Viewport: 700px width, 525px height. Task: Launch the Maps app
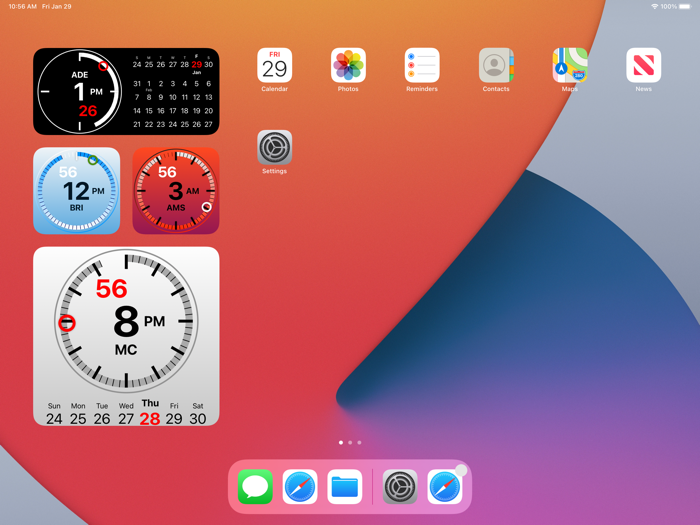pyautogui.click(x=570, y=65)
